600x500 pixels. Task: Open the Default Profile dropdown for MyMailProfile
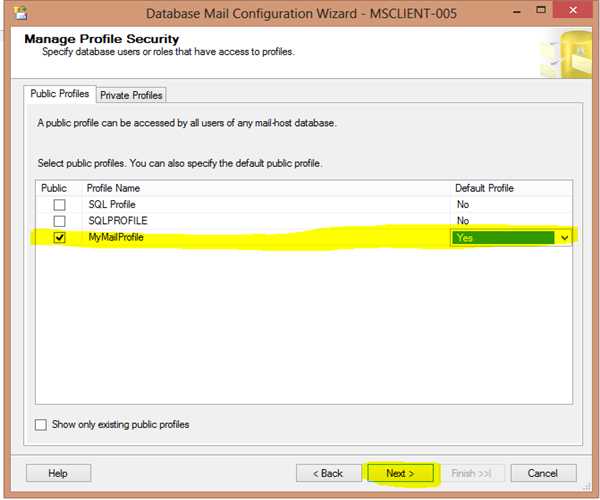pos(564,238)
